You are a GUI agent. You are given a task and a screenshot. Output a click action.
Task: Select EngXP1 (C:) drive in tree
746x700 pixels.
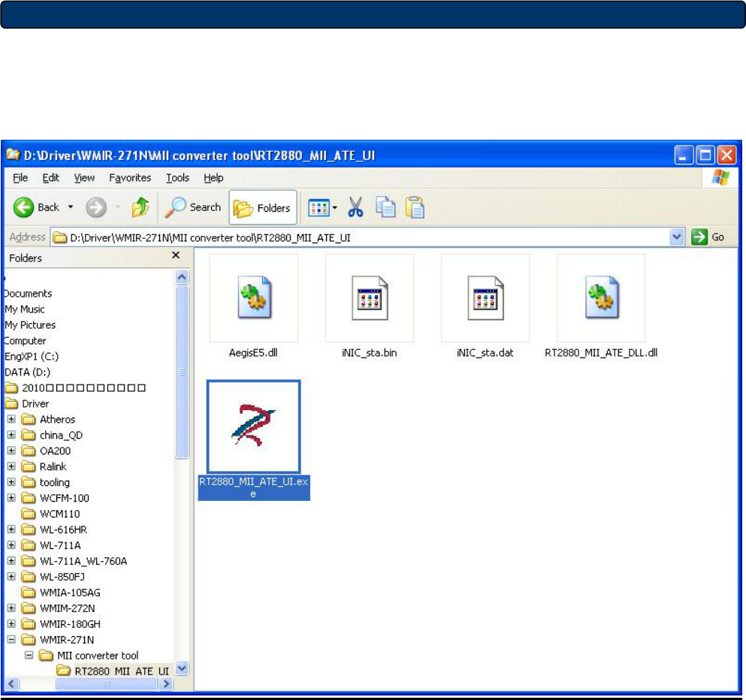[x=32, y=356]
